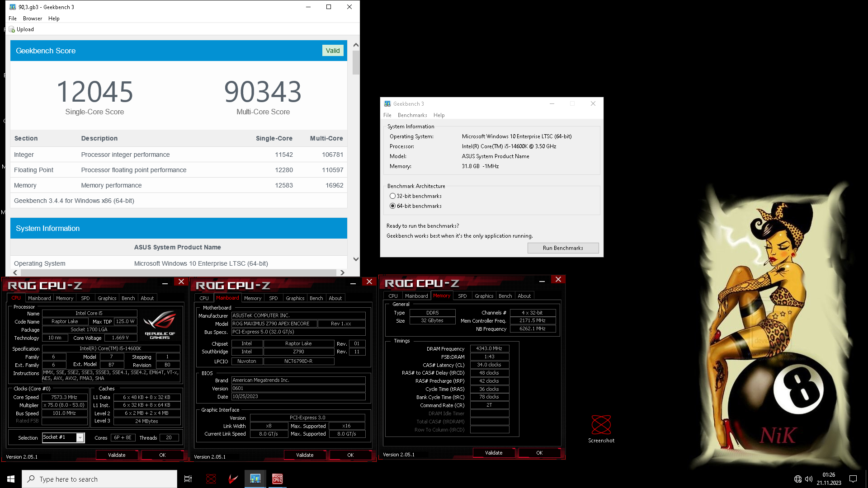
Task: Switch to ROG CPU-Z taskbar icon
Action: click(277, 479)
